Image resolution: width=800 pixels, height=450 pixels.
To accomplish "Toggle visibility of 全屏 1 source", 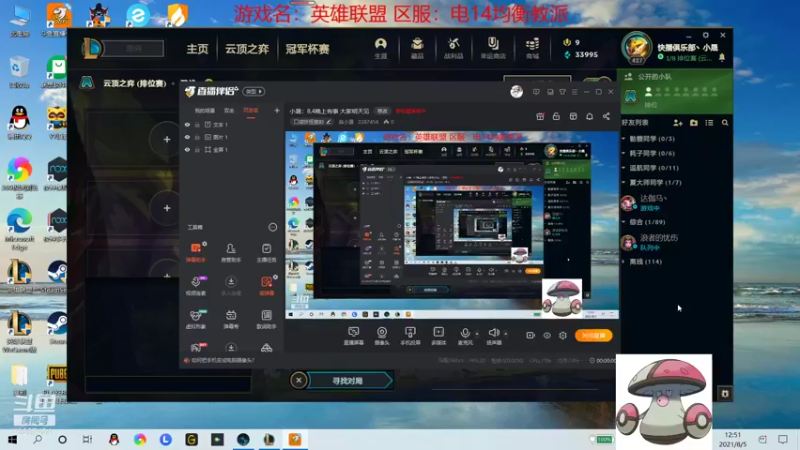I will [x=187, y=150].
